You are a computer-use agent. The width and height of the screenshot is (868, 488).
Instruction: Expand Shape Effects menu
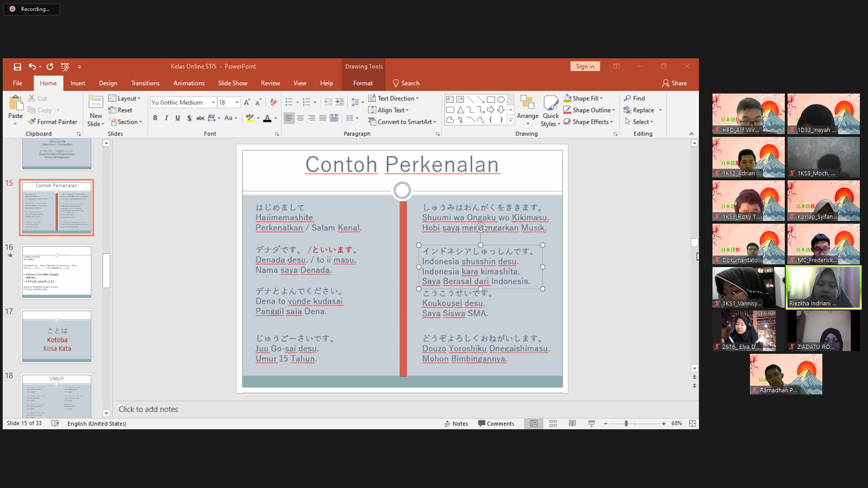pyautogui.click(x=588, y=122)
